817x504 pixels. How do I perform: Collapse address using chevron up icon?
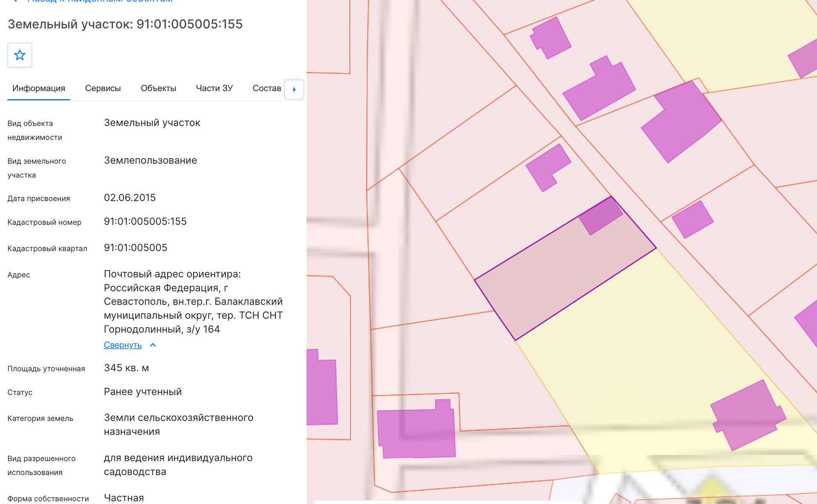(x=153, y=345)
